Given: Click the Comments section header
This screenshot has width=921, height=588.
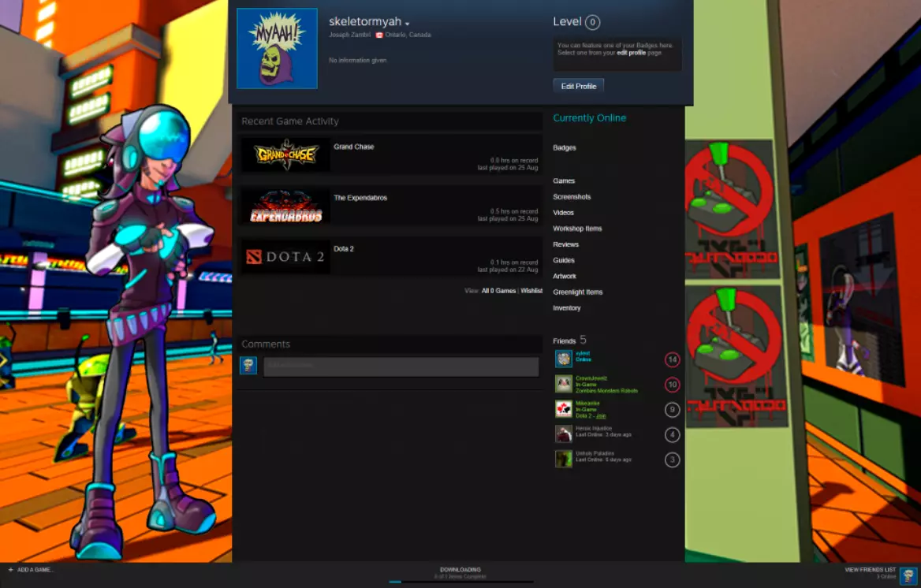Looking at the screenshot, I should pyautogui.click(x=266, y=344).
